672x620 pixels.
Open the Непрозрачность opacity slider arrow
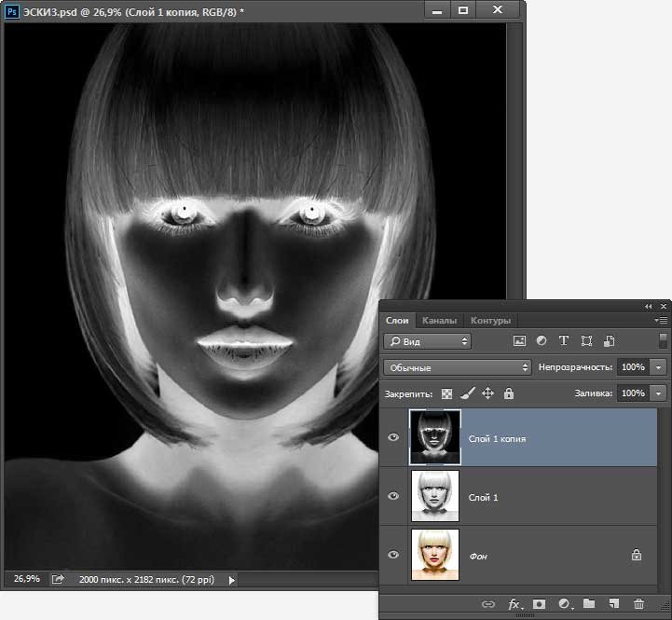(x=659, y=367)
